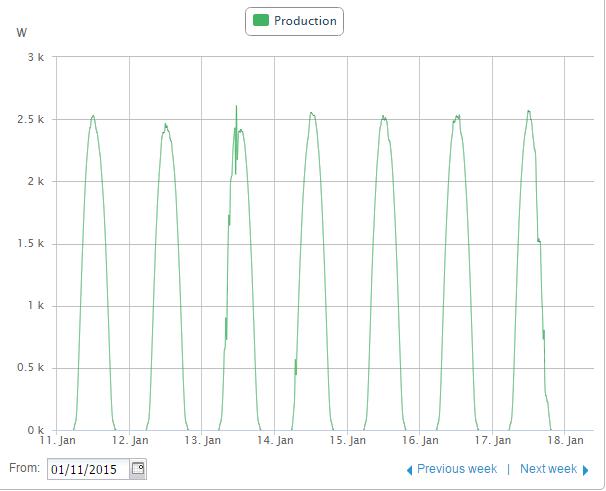Image resolution: width=606 pixels, height=491 pixels.
Task: Click the right arrow beside Next week
Action: coord(585,469)
